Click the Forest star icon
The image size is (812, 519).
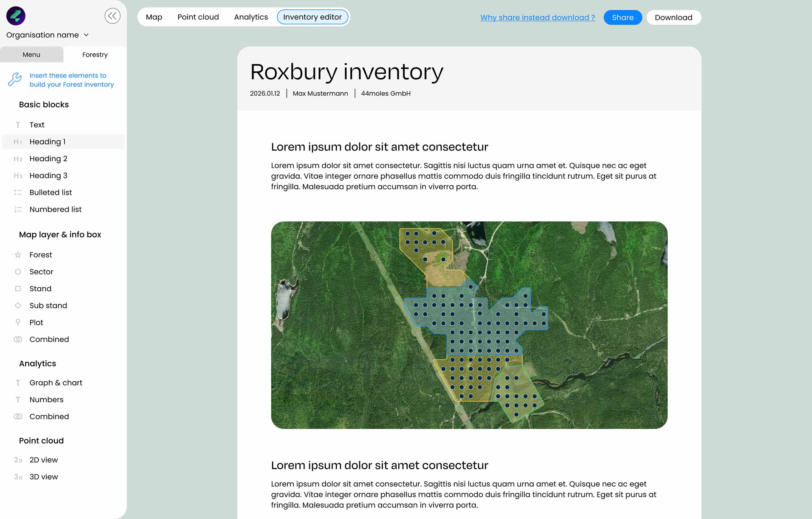pyautogui.click(x=18, y=255)
